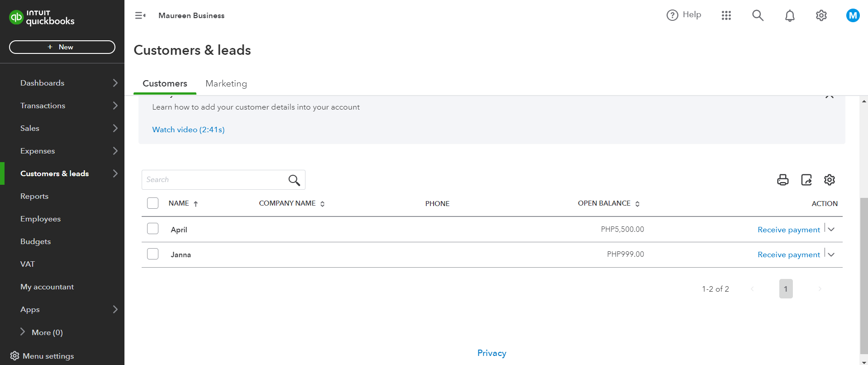Collapse the sidebar navigation menu icon
The height and width of the screenshot is (365, 868).
140,16
